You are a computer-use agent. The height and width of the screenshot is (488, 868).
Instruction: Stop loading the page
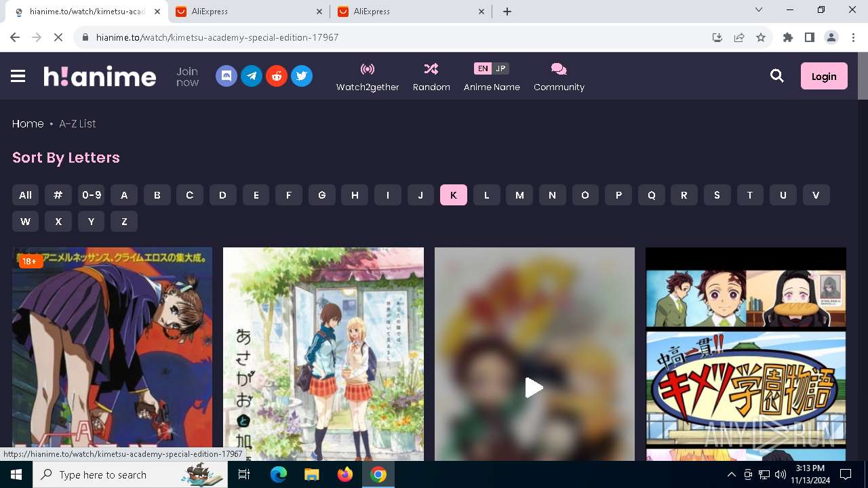pos(58,37)
